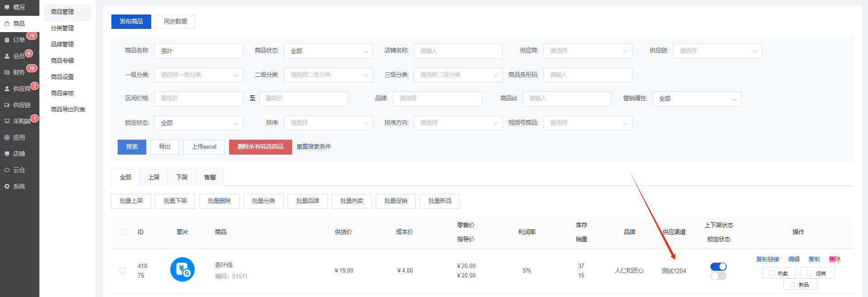Click the 商品名称 input field
The height and width of the screenshot is (297, 868).
coord(198,51)
